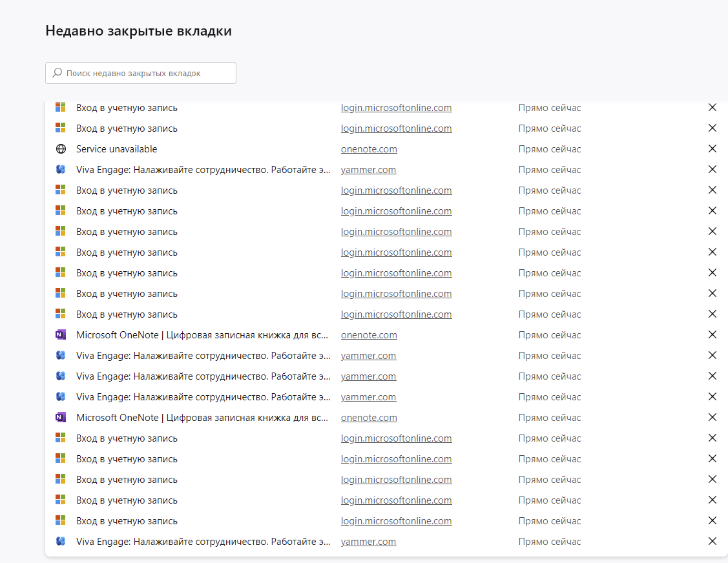Viewport: 728px width, 563px height.
Task: Click Microsoft favicon directly below lower OneNote row
Action: tap(61, 438)
